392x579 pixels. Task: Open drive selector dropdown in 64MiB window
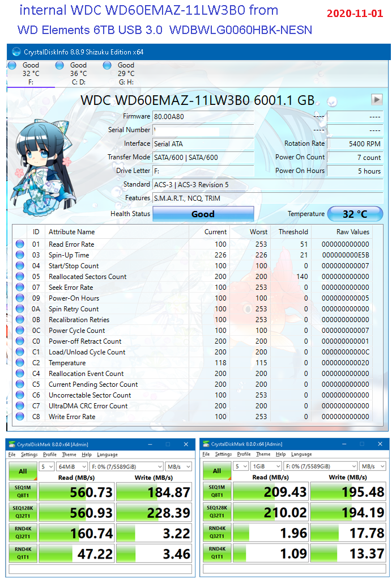(126, 467)
